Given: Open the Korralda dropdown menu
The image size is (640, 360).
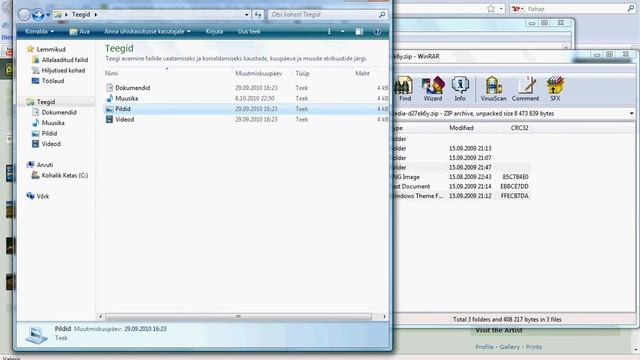Looking at the screenshot, I should point(40,31).
